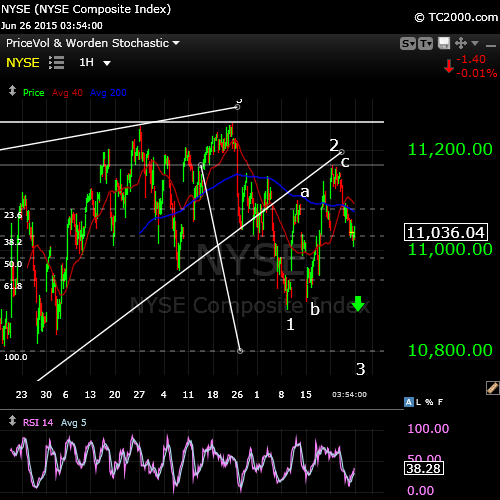Click the boxed current price 11,036.04
The height and width of the screenshot is (500, 500).
point(446,232)
